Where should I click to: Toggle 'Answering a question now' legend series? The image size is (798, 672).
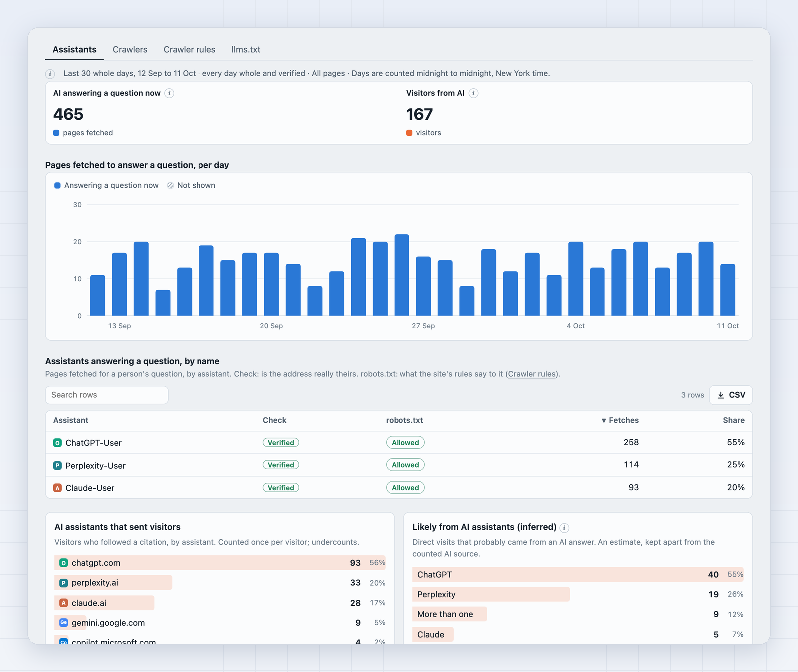106,185
